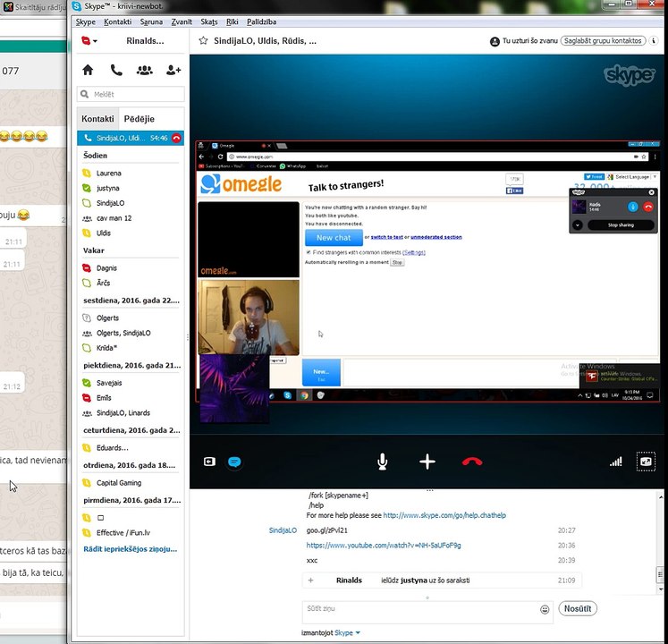Click the Nosūtīt send button

point(578,608)
